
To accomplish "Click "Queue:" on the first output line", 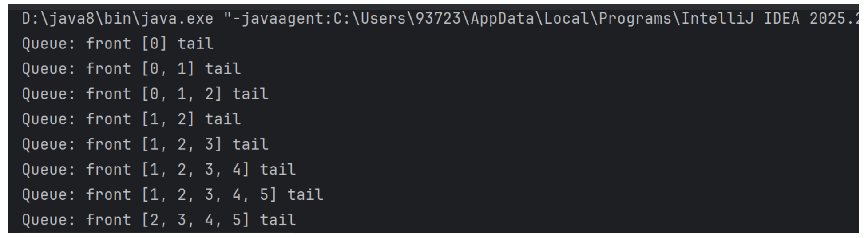I will [49, 44].
